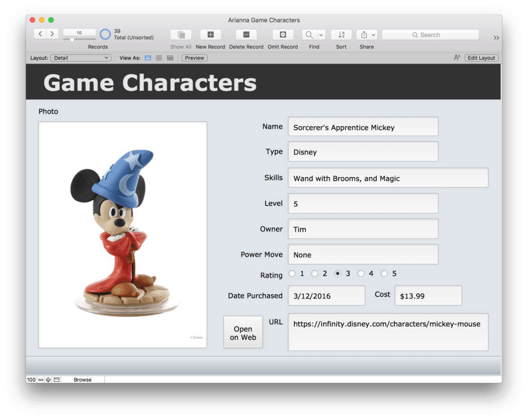Viewport: 528px width, 420px height.
Task: Switch to List view in the View As icons
Action: pyautogui.click(x=159, y=58)
